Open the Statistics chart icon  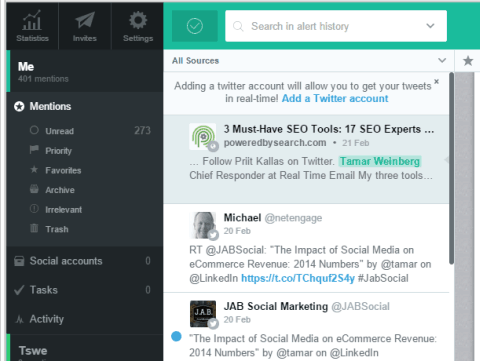point(32,21)
